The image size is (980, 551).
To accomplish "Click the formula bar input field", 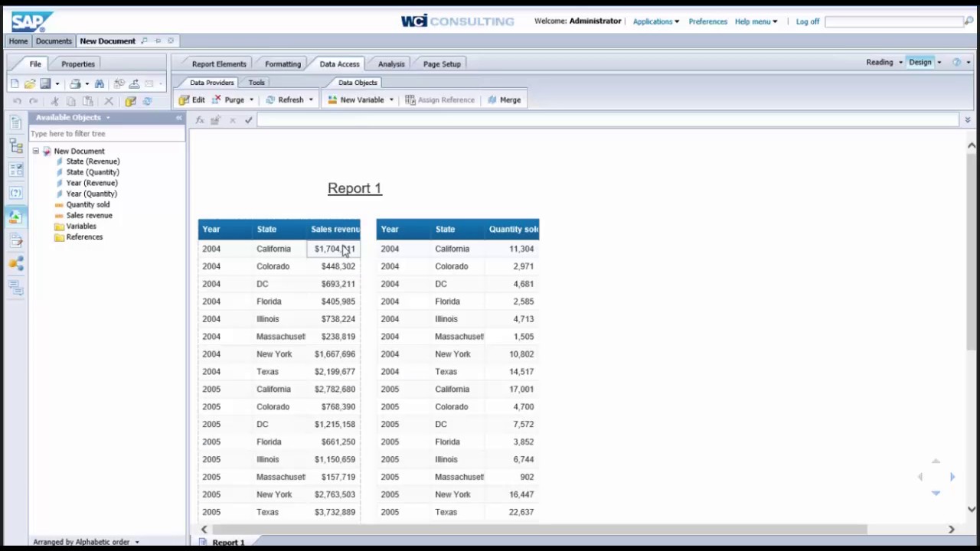I will tap(608, 120).
